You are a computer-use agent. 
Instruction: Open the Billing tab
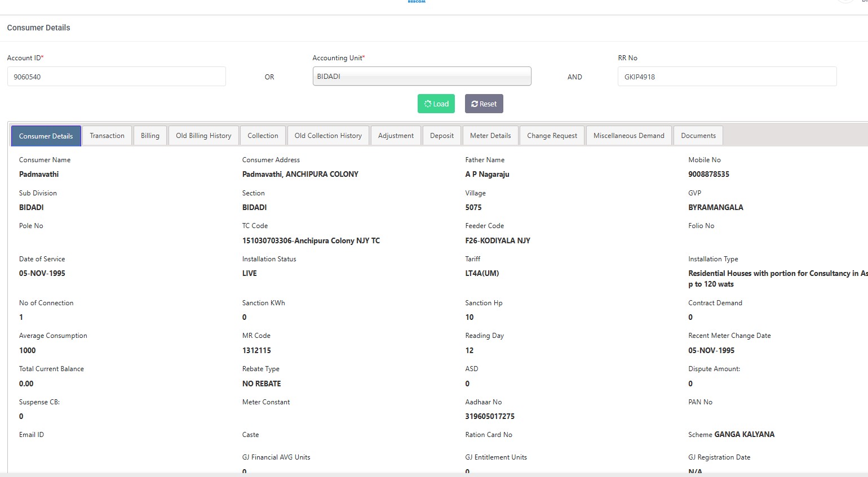coord(150,136)
